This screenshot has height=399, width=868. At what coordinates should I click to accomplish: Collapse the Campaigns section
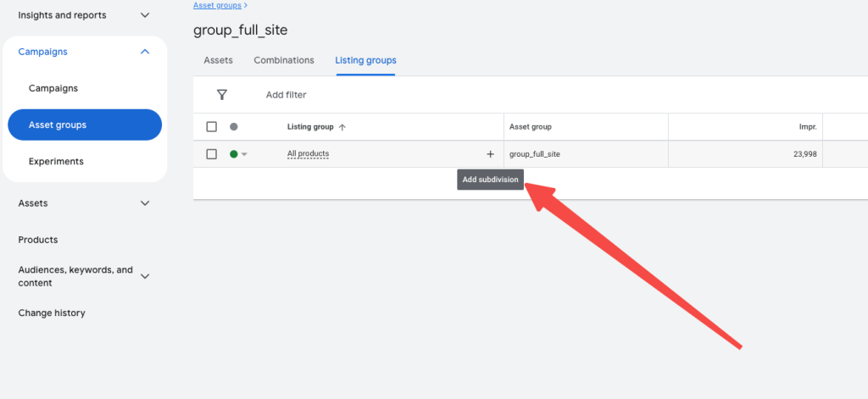[x=145, y=52]
